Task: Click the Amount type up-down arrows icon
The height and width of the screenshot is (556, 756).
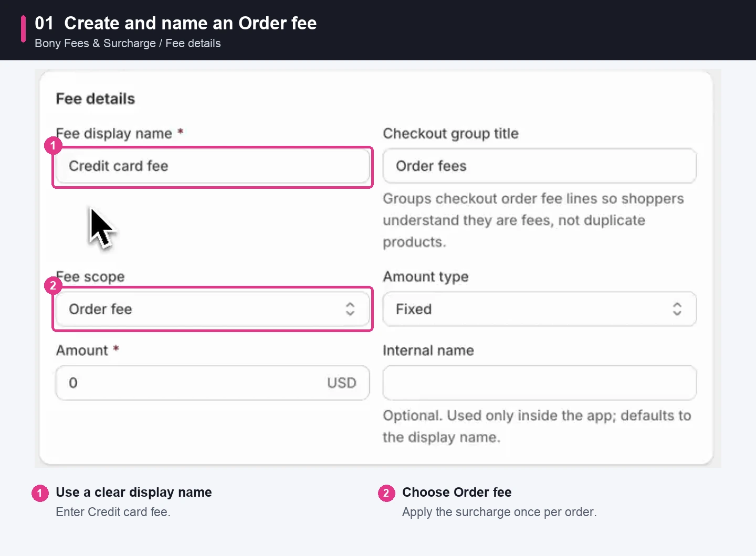Action: point(677,309)
